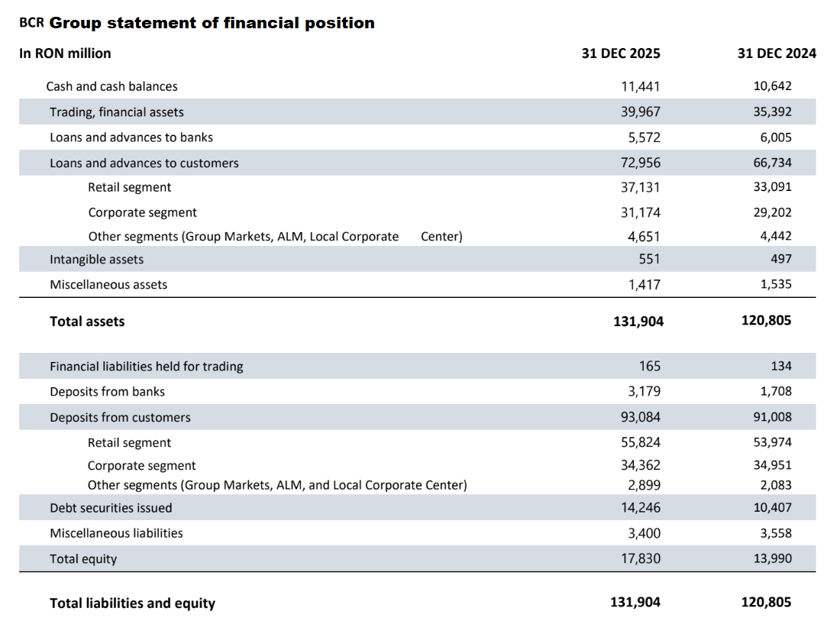Select the 'Intangible assets' row label
The height and width of the screenshot is (634, 840).
pyautogui.click(x=97, y=260)
